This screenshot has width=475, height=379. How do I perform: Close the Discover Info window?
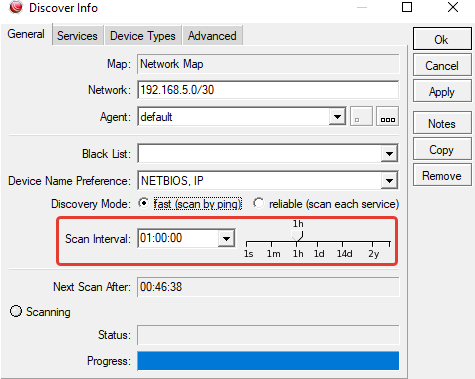(453, 7)
